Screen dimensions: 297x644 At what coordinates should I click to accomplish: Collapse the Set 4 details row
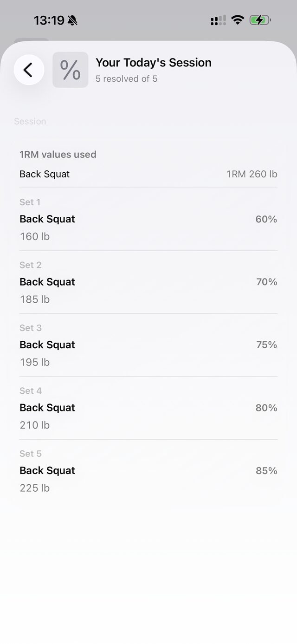148,408
